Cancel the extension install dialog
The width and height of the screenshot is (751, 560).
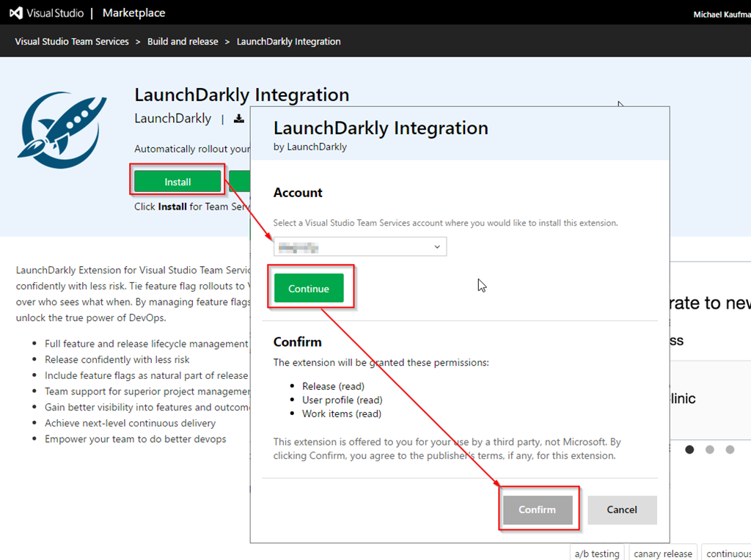(622, 509)
